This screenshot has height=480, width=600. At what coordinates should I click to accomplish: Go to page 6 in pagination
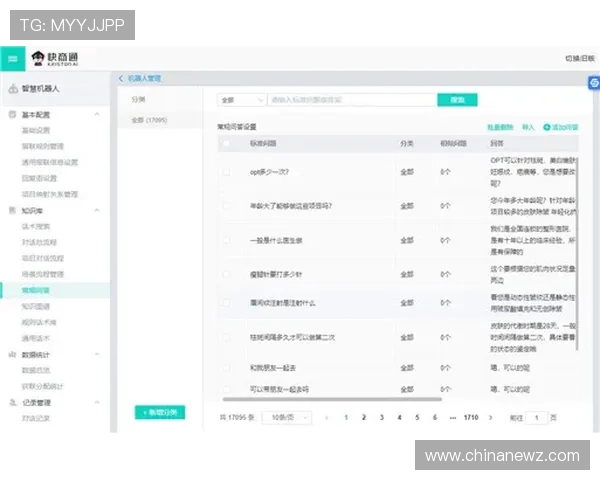pos(435,418)
